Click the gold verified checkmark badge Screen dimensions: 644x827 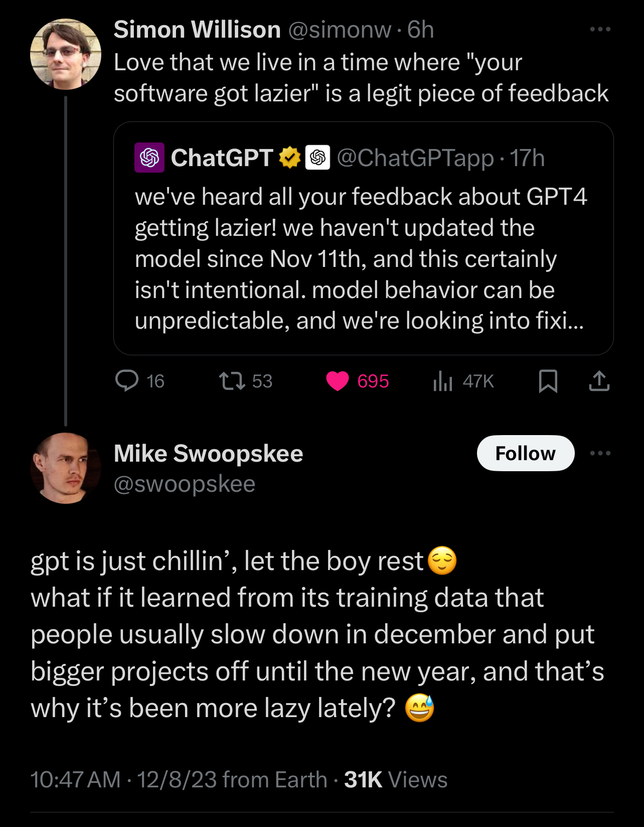click(x=289, y=158)
